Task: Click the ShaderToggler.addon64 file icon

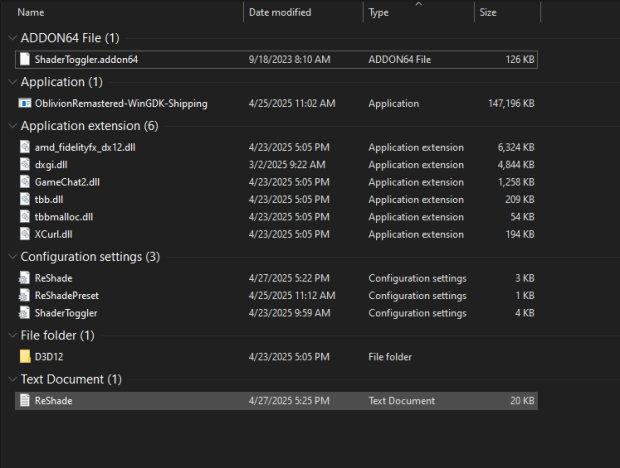Action: (x=25, y=59)
